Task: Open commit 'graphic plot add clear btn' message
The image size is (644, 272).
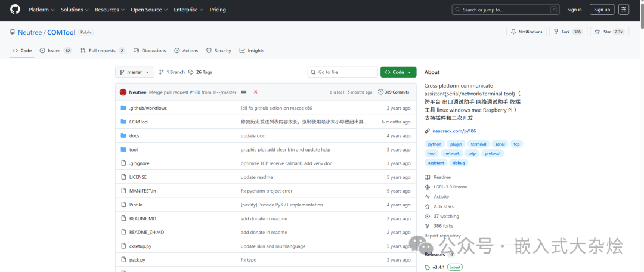Action: [x=286, y=150]
